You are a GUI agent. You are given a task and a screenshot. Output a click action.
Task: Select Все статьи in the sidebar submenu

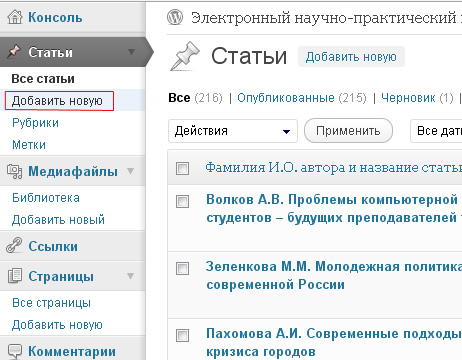[43, 79]
